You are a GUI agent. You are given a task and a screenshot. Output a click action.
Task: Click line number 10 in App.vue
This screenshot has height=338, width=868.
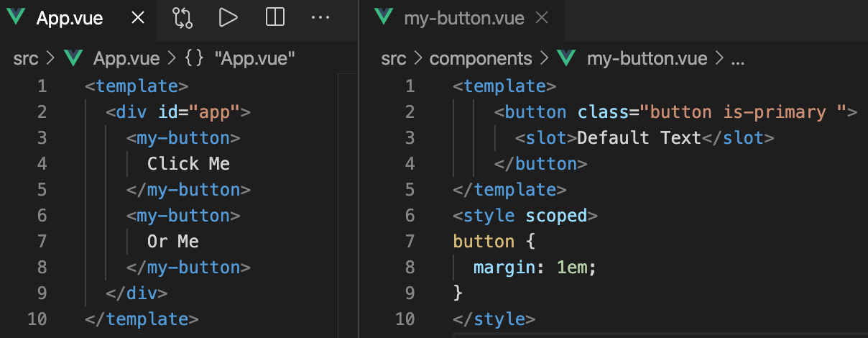37,319
